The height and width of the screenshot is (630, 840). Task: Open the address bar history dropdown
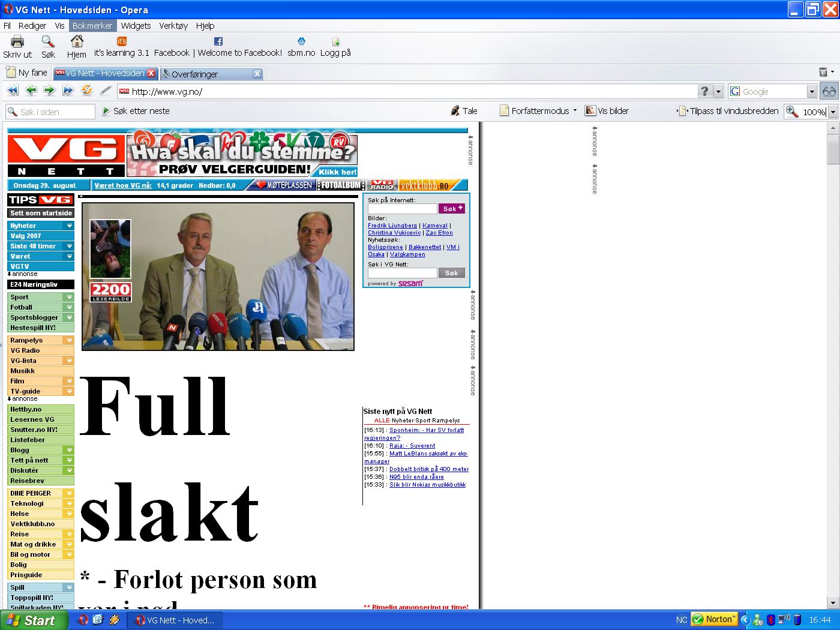[718, 91]
